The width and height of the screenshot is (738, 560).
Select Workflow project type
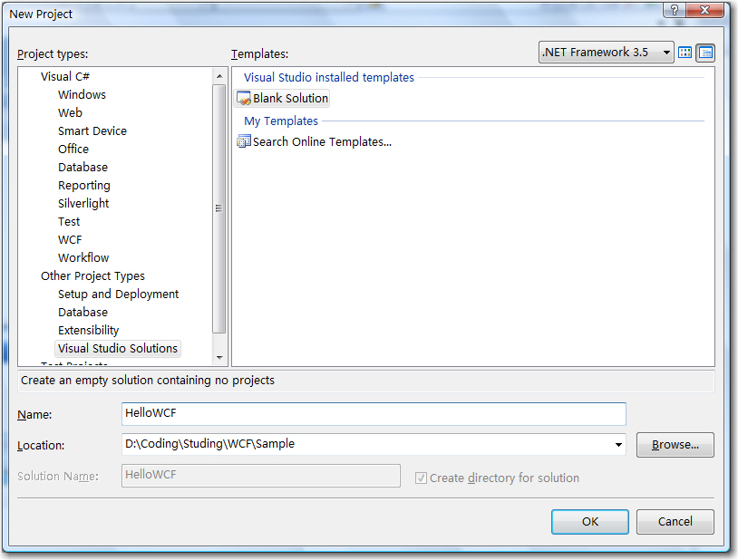83,258
